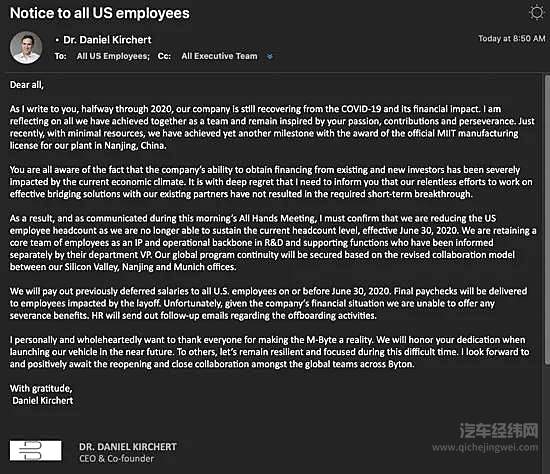The image size is (550, 474).
Task: Click the Notice to all US employees subject
Action: click(x=100, y=13)
